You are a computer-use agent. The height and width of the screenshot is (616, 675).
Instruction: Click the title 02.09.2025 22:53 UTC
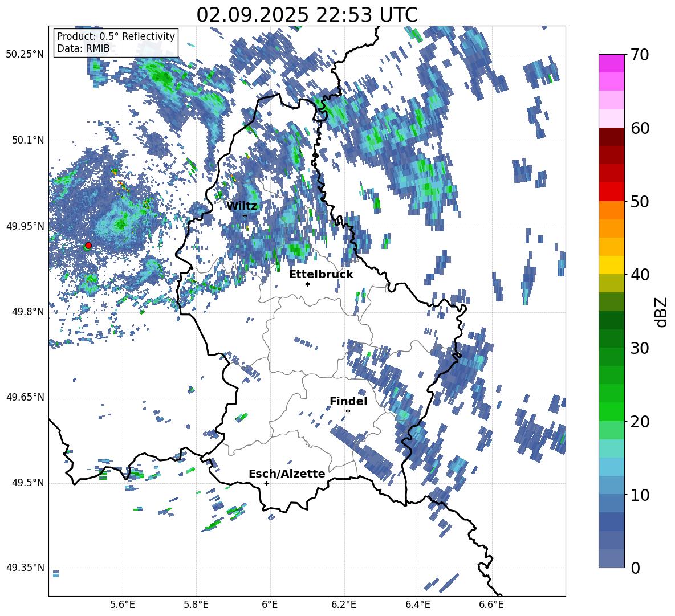(307, 15)
